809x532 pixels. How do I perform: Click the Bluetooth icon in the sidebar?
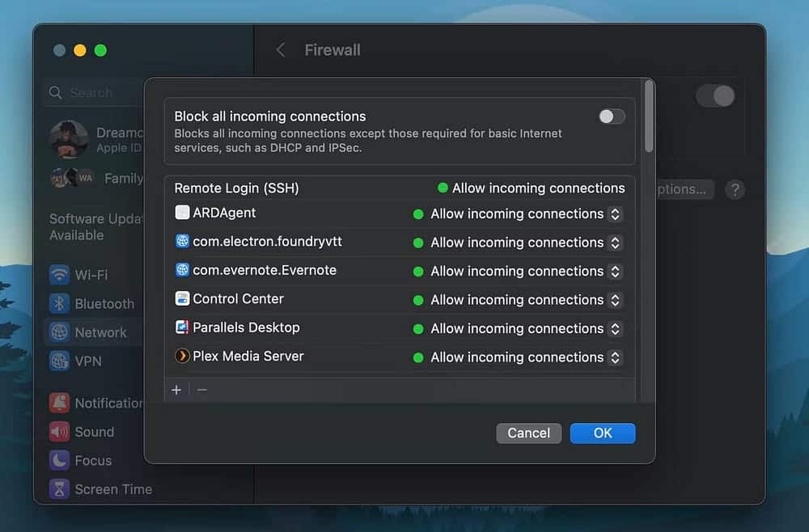(x=59, y=304)
